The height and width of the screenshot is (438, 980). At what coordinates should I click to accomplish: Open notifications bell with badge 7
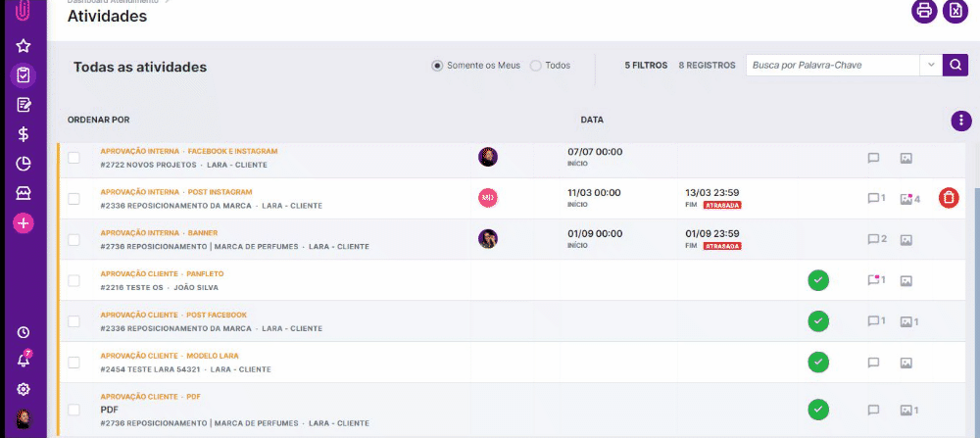pyautogui.click(x=24, y=360)
